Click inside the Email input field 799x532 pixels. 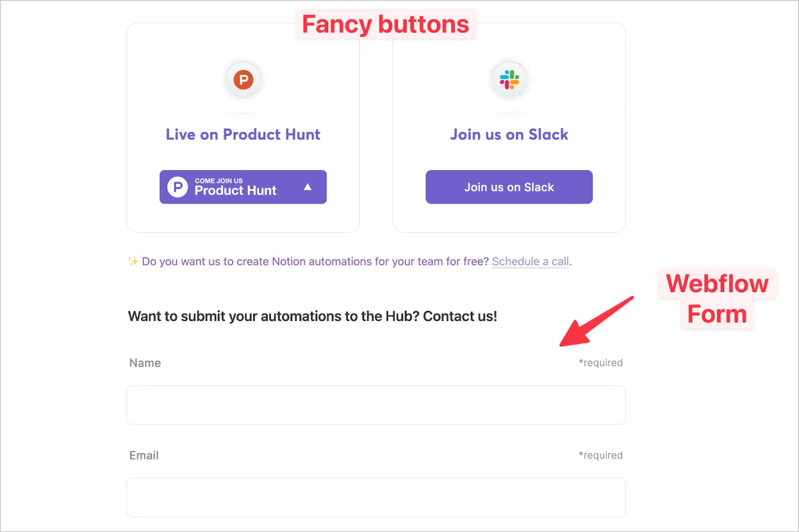pos(376,497)
